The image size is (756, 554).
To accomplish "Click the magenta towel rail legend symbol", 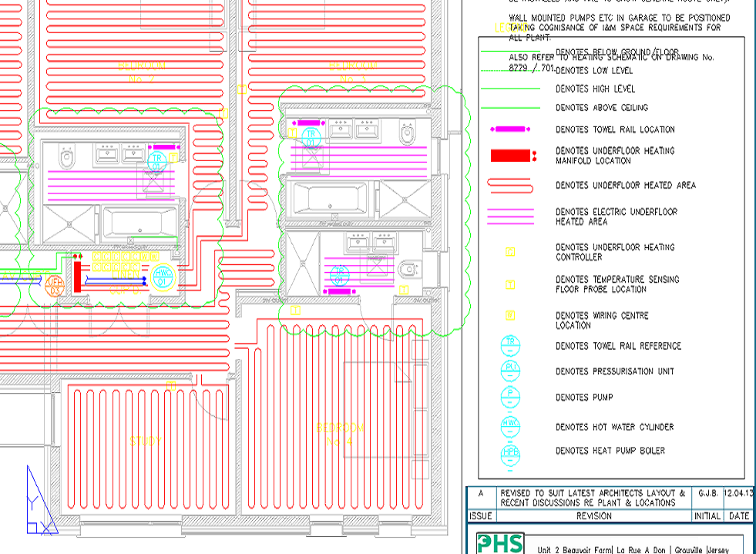I will coord(509,129).
